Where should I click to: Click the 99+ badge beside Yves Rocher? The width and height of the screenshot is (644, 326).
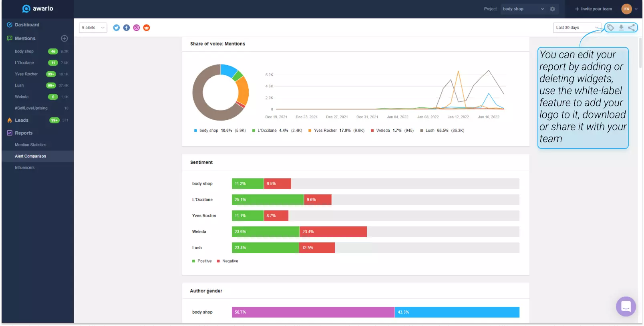[51, 74]
